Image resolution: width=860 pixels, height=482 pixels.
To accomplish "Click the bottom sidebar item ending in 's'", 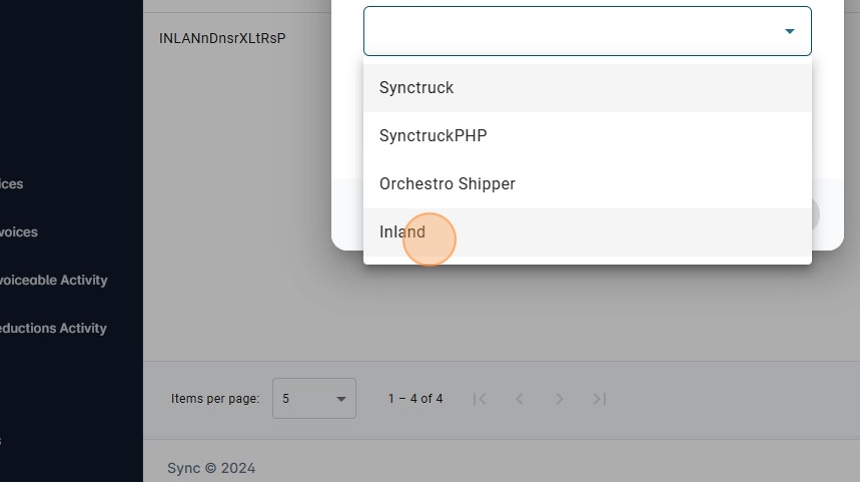I will coord(2,440).
